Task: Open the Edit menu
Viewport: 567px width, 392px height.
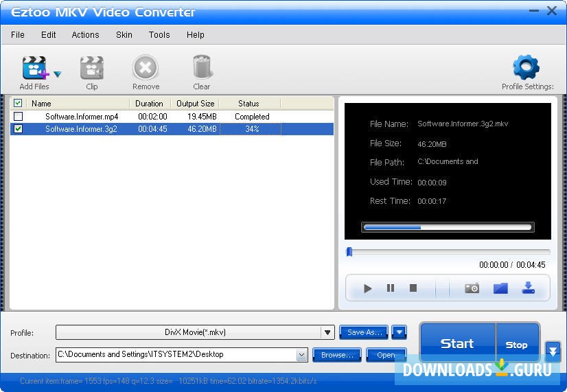Action: point(49,35)
